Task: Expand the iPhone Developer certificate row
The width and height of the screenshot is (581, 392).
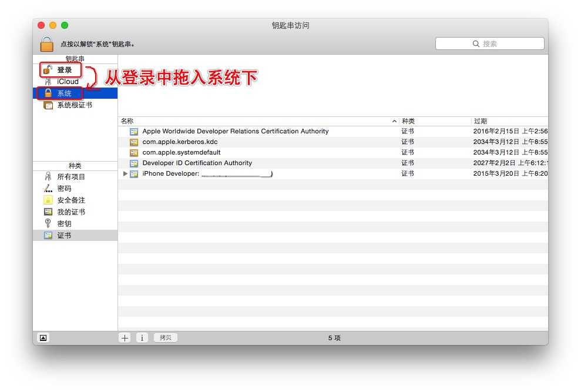Action: [125, 173]
